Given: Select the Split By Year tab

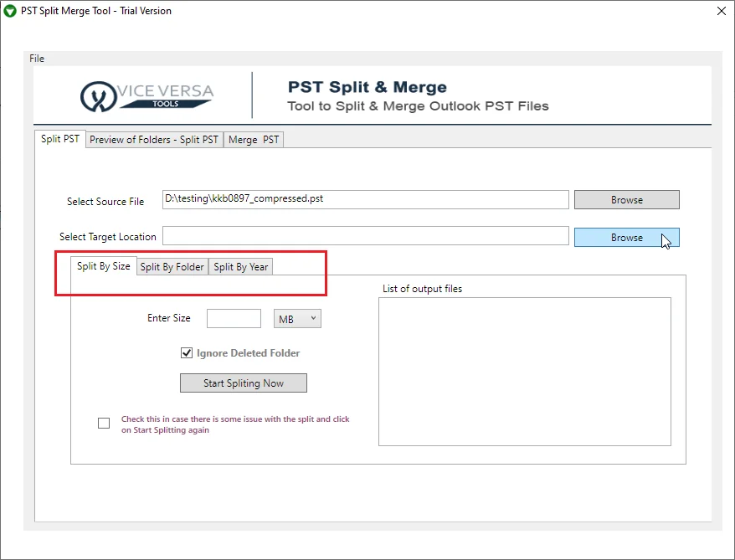Looking at the screenshot, I should pyautogui.click(x=240, y=267).
